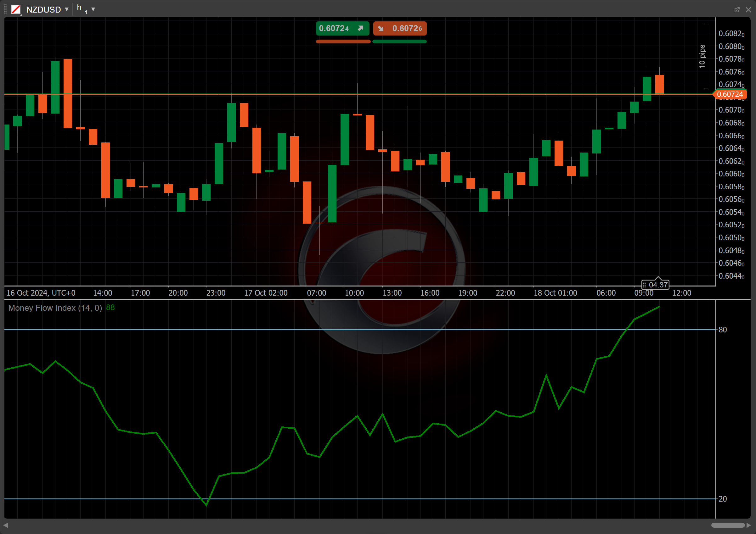Close the NZDUSD chart window

pos(748,9)
